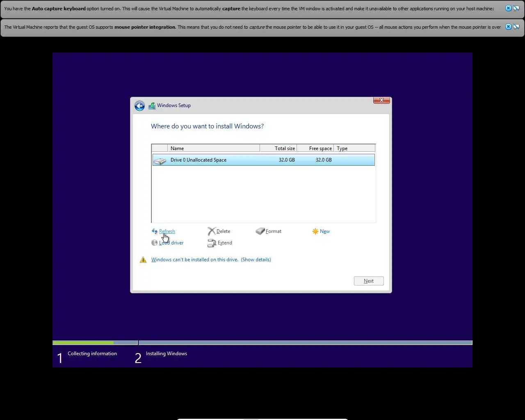This screenshot has width=525, height=420.
Task: Close the Windows Setup dialog
Action: (381, 100)
